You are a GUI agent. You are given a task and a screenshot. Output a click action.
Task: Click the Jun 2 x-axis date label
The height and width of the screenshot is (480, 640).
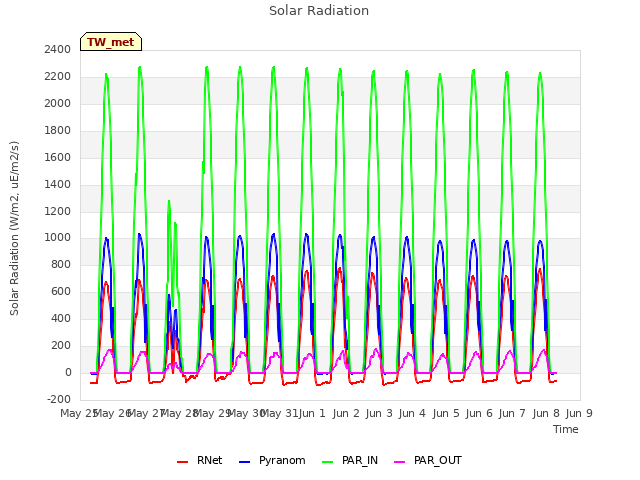(346, 413)
